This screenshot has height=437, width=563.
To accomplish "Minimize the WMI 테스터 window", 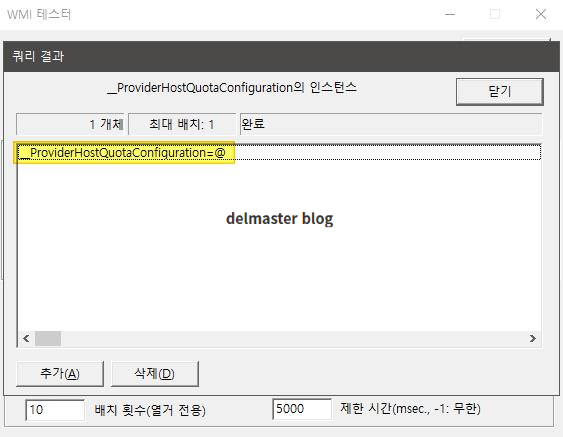I will [x=450, y=14].
